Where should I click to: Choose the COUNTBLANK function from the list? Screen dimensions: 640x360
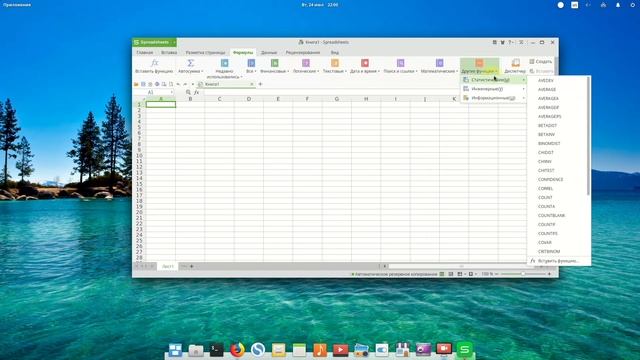(551, 216)
